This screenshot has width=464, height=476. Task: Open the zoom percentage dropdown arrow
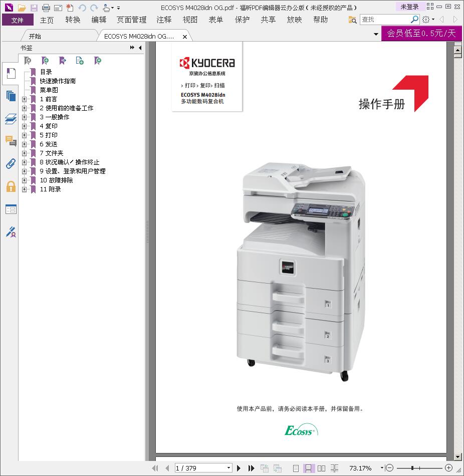(382, 468)
